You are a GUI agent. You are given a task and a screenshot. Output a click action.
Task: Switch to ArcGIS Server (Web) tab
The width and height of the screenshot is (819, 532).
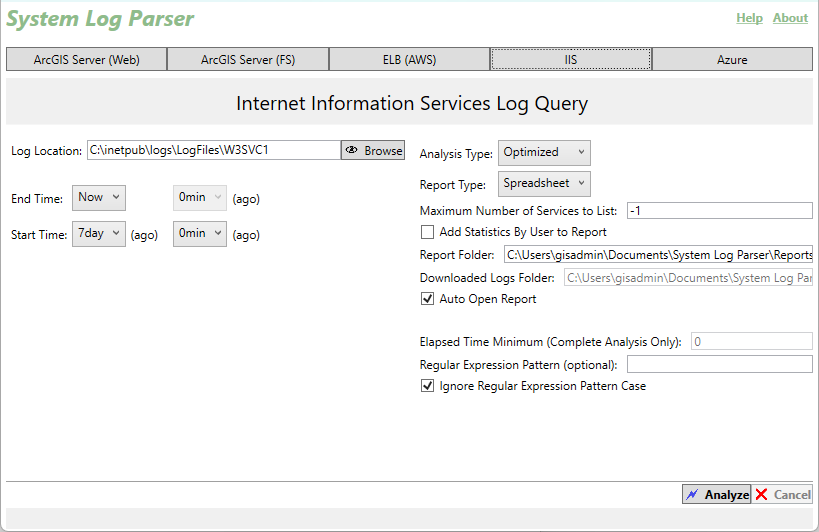click(x=87, y=59)
